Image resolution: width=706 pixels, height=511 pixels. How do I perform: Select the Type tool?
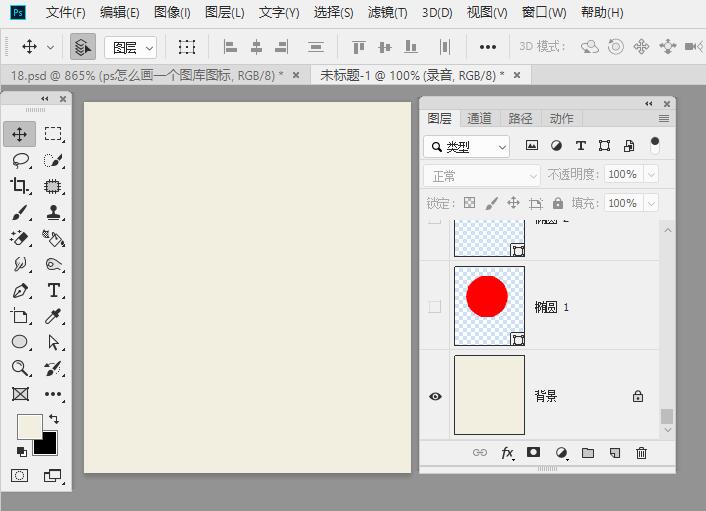click(54, 290)
